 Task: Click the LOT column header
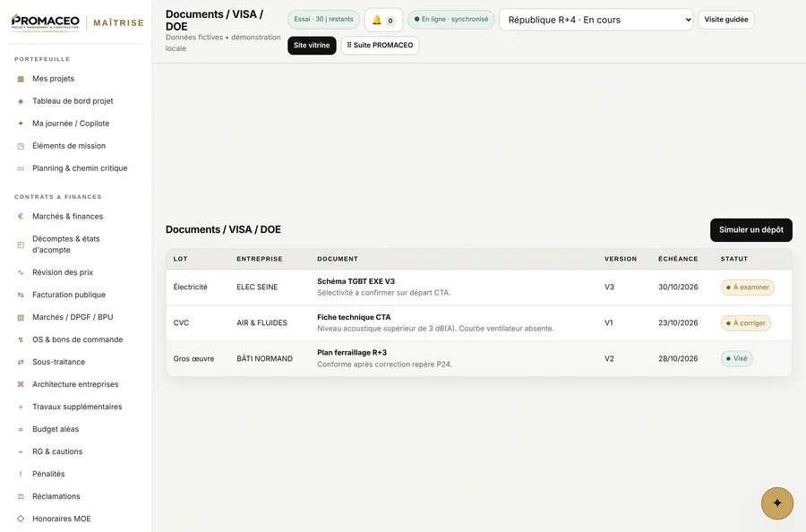click(x=180, y=259)
